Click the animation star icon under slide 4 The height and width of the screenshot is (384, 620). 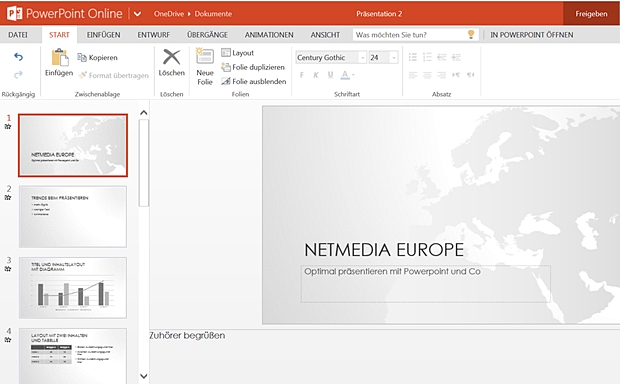[8, 340]
